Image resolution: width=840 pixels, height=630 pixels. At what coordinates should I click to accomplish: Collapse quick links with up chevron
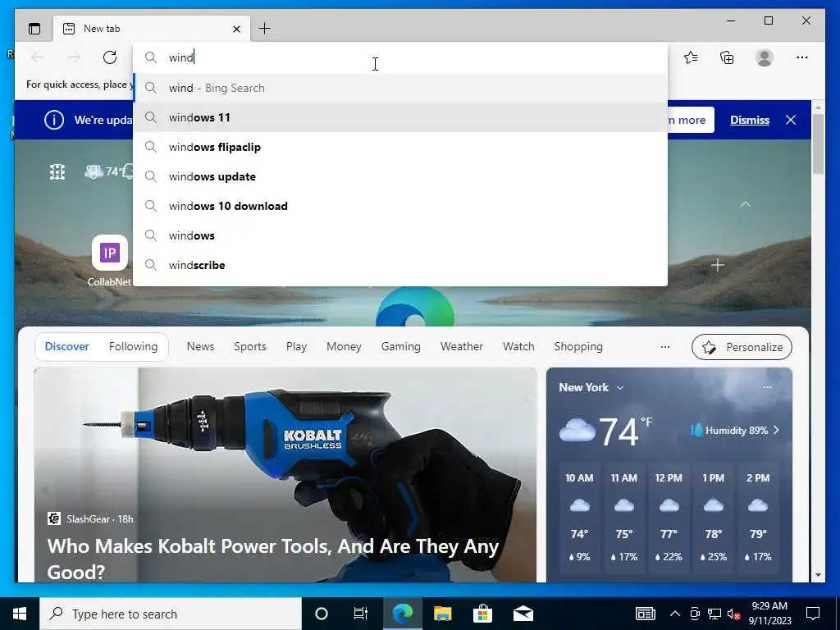745,204
